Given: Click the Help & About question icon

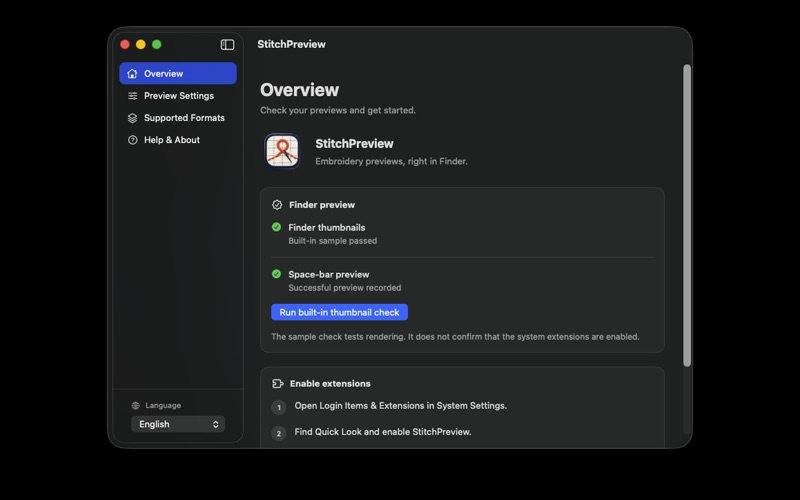Looking at the screenshot, I should click(132, 140).
